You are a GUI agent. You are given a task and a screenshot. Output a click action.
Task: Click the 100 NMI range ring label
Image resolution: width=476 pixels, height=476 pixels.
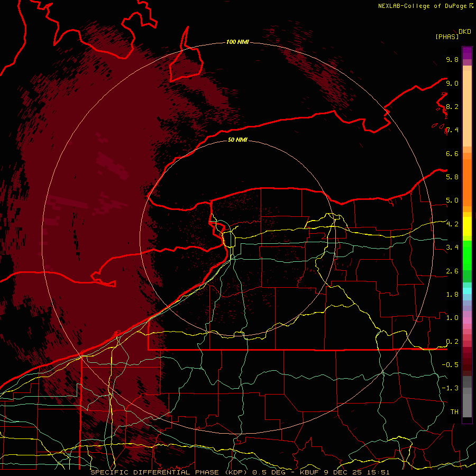[x=237, y=42]
